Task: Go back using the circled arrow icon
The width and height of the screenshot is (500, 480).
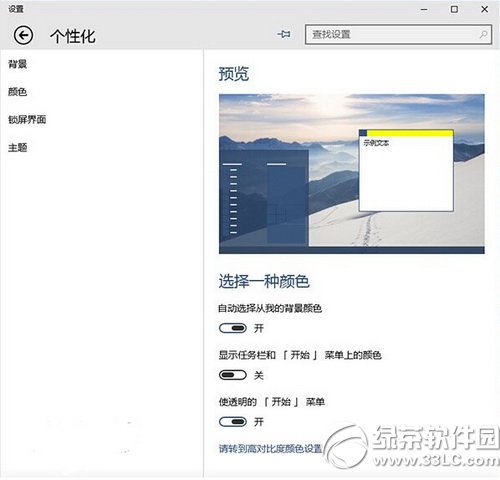Action: click(23, 35)
